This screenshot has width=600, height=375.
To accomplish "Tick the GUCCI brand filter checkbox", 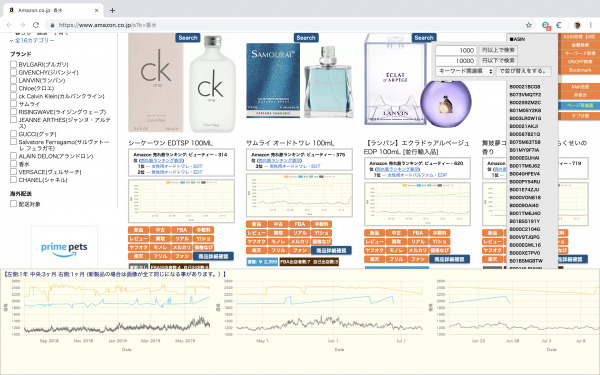I will tap(13, 134).
